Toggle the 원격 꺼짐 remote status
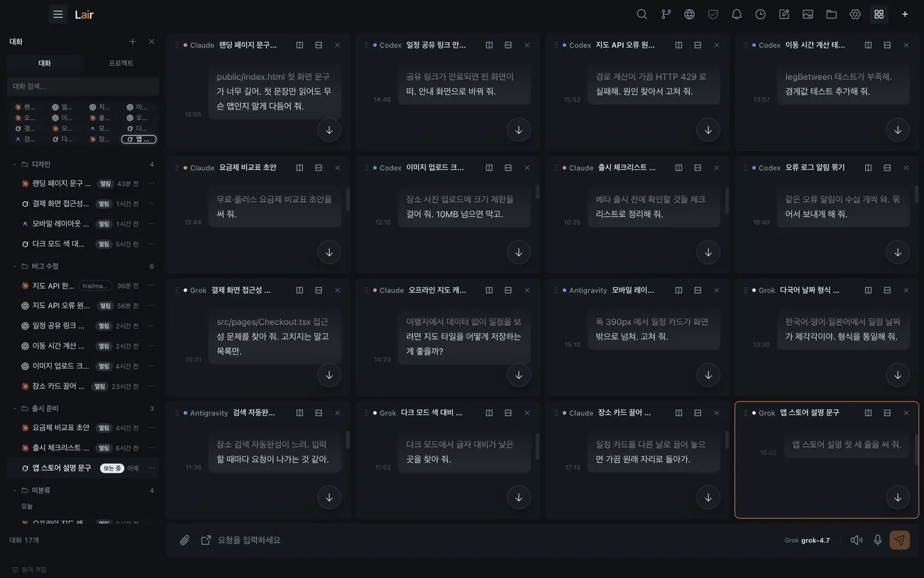924x578 pixels. pos(30,570)
